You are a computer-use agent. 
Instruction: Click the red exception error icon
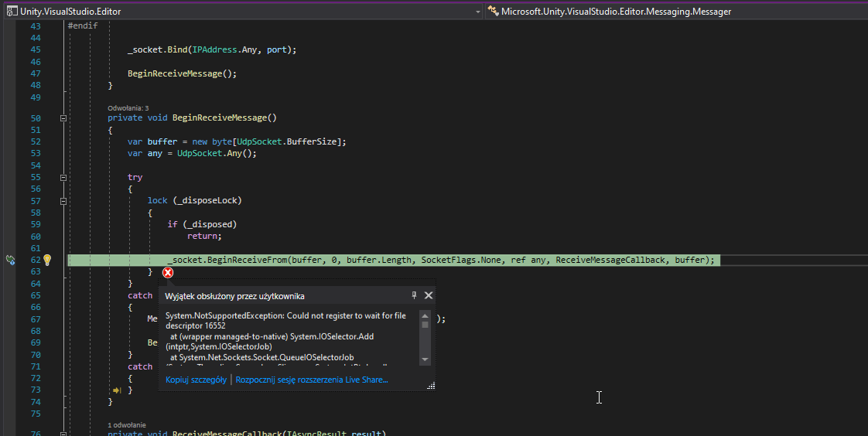[168, 272]
